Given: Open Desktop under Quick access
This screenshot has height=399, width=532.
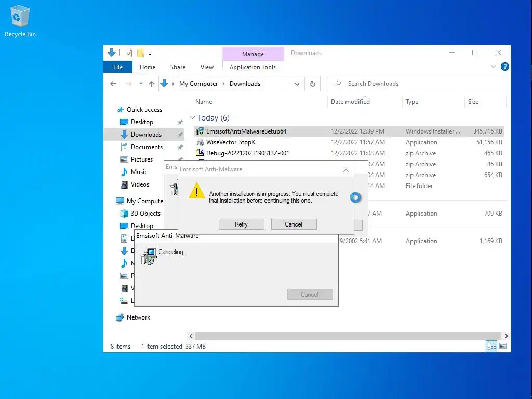Looking at the screenshot, I should pyautogui.click(x=142, y=122).
